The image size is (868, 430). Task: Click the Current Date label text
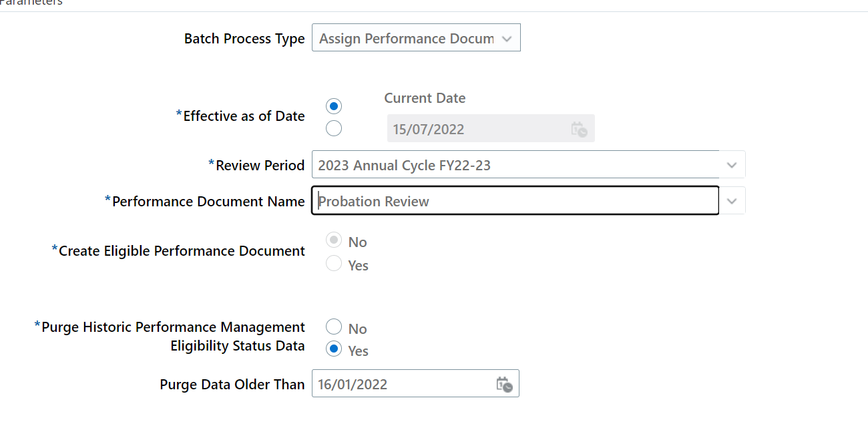click(425, 97)
